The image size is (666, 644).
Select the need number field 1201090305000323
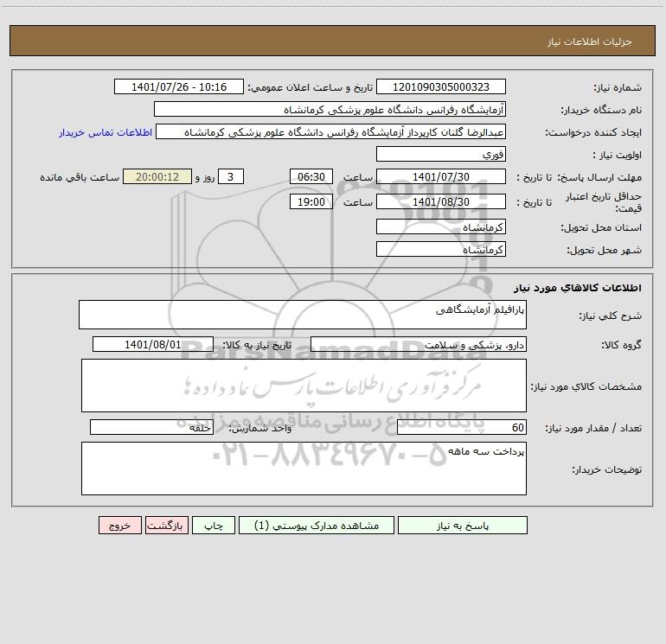pos(441,86)
